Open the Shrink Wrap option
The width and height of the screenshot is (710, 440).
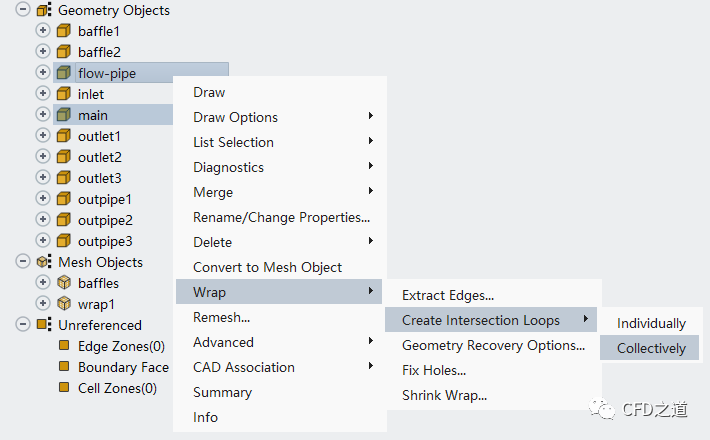[x=444, y=395]
